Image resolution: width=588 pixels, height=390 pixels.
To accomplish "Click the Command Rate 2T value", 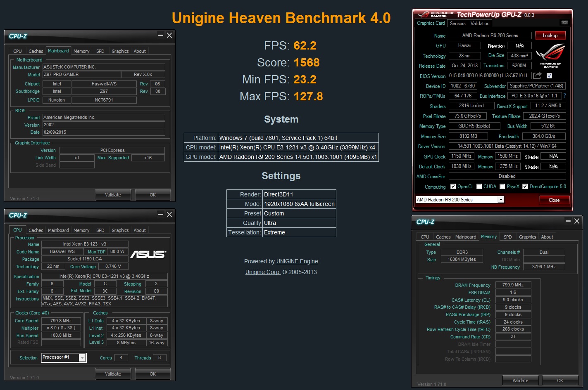I will click(x=513, y=336).
